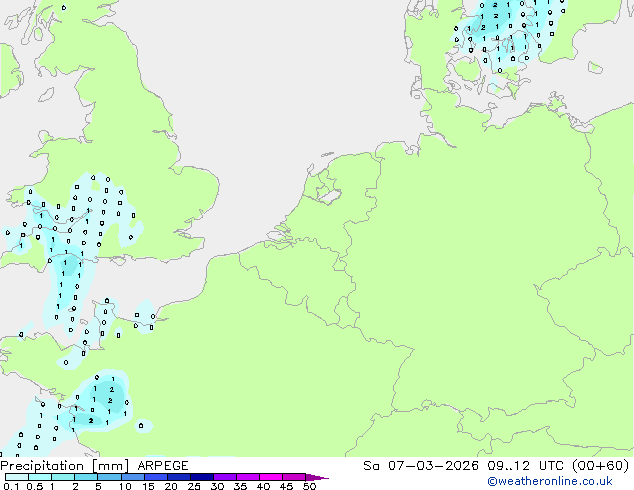The image size is (634, 490).
Task: Select the magenta legend swatch between 40 and 45
Action: tap(271, 477)
